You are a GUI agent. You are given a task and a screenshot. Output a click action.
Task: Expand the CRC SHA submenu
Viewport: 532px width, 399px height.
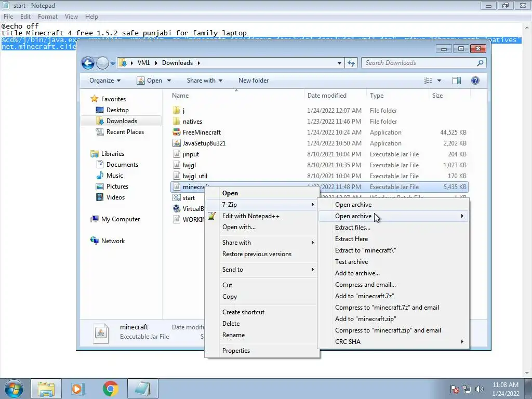(393, 342)
